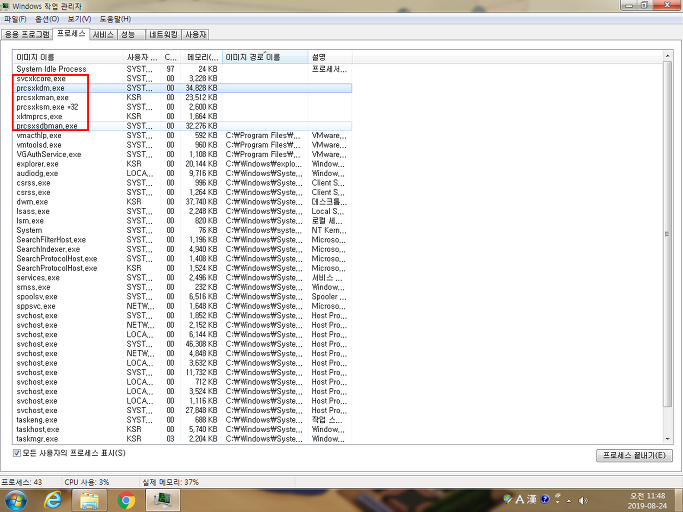Open the 옵션(O) menu
683x512 pixels.
(47, 19)
